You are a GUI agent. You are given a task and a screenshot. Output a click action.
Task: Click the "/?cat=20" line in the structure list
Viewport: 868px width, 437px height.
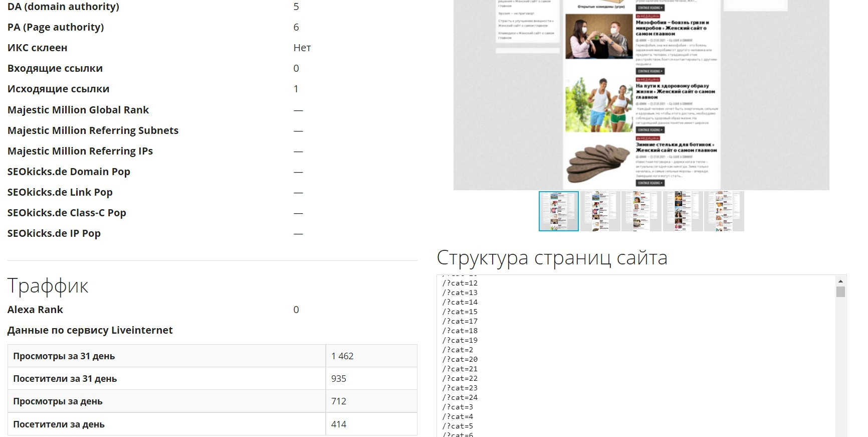click(x=460, y=359)
